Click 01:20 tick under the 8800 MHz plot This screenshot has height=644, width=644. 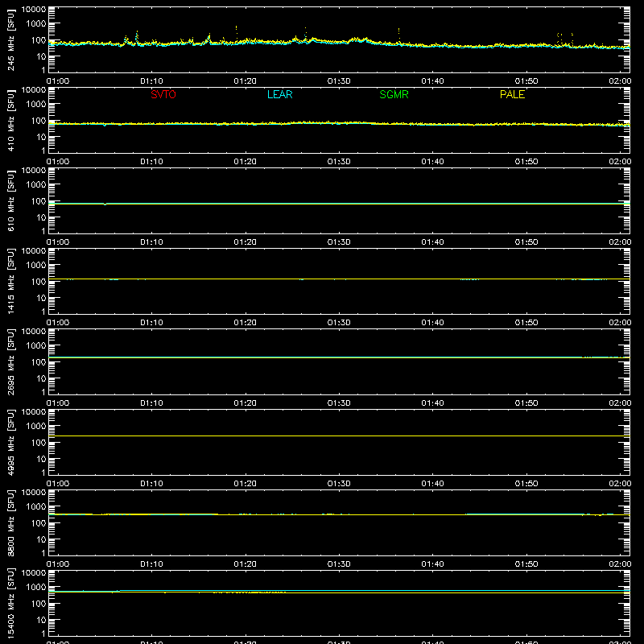[246, 564]
